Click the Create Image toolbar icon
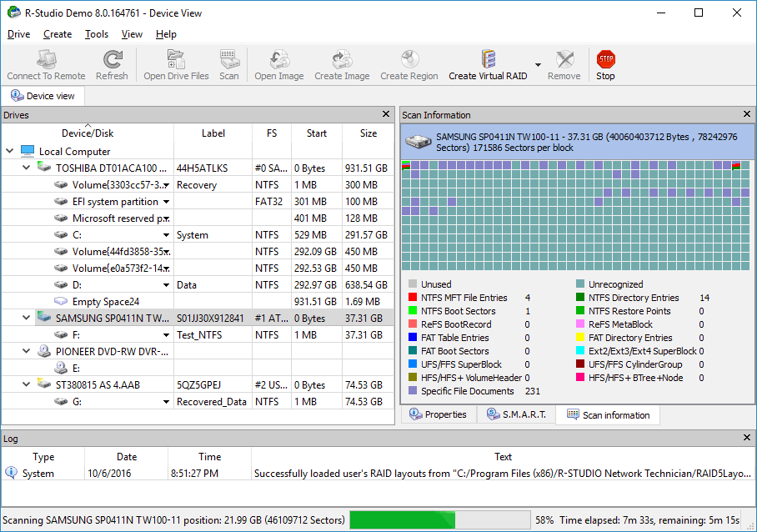The height and width of the screenshot is (532, 757). click(341, 65)
